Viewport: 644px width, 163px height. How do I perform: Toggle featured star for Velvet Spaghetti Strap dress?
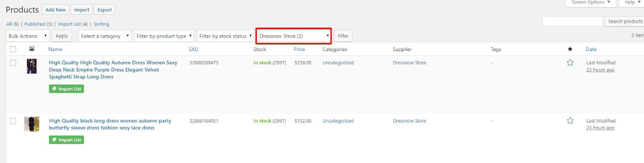click(570, 63)
